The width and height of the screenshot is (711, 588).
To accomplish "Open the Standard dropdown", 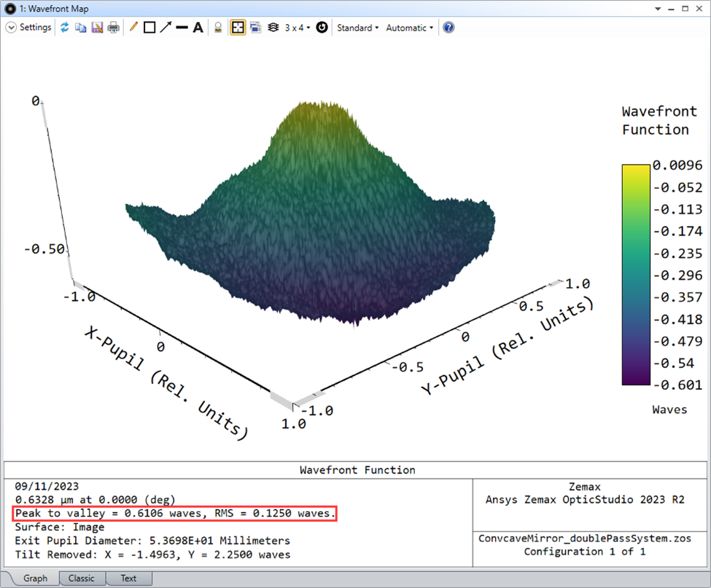I will pos(358,28).
